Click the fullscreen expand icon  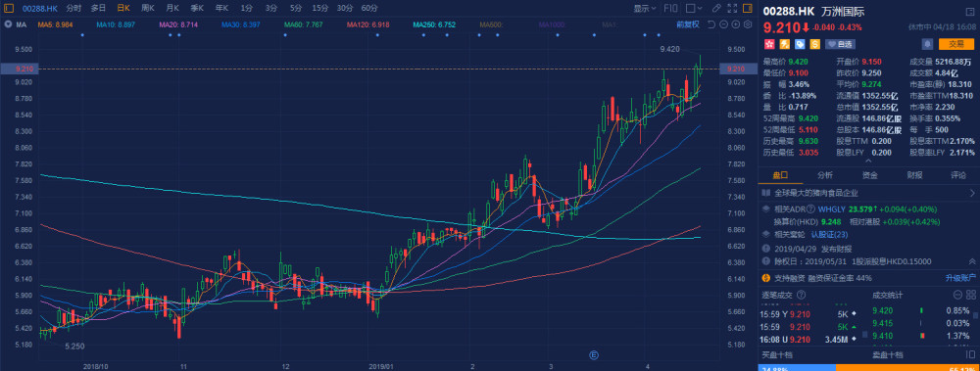point(731,8)
